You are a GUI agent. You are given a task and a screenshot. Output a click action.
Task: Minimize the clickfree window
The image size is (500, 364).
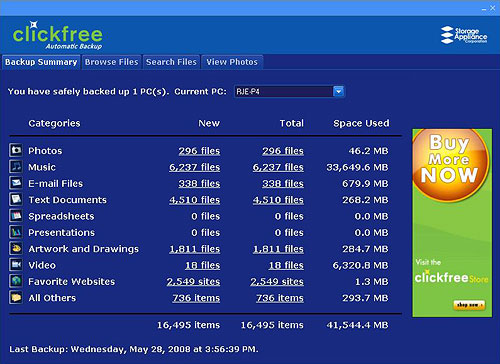tap(484, 9)
